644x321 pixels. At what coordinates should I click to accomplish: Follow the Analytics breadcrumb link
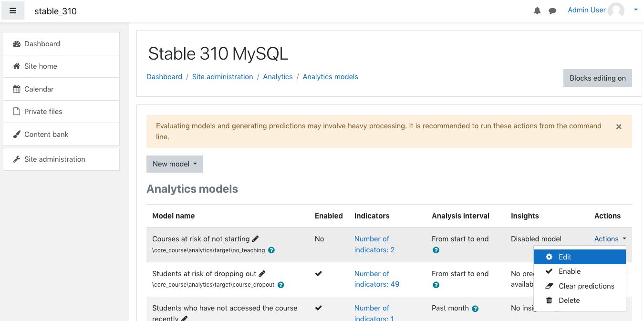pyautogui.click(x=278, y=77)
